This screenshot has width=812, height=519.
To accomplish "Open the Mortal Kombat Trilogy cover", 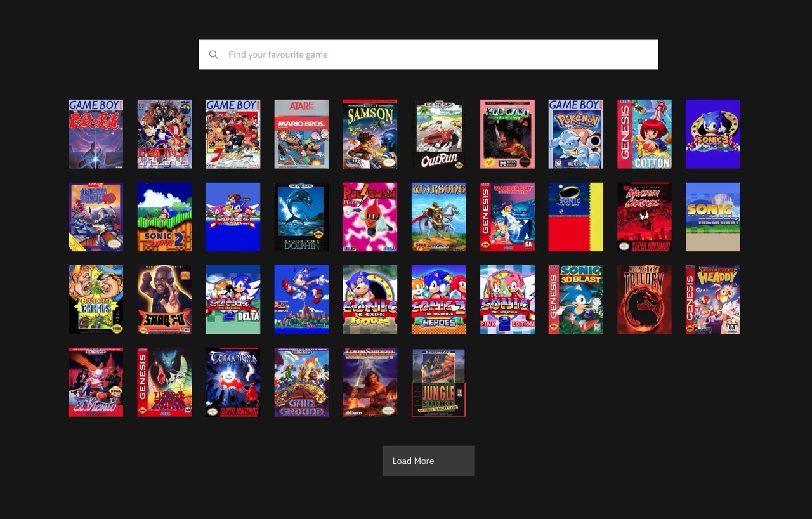I will pos(645,299).
